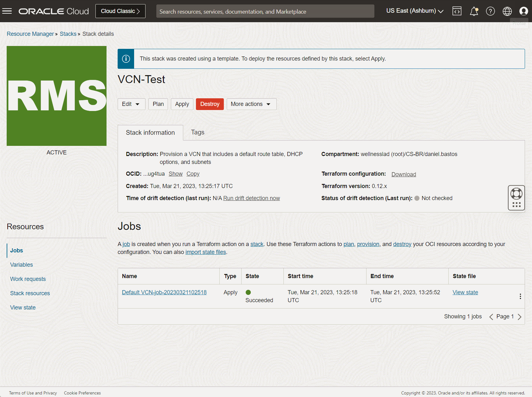The height and width of the screenshot is (397, 532).
Task: Go to Stacks breadcrumb link
Action: pos(68,34)
